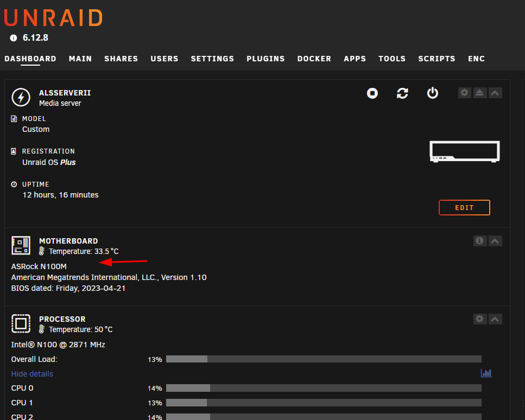The height and width of the screenshot is (420, 525).
Task: Click the 12 hours, 16 minutes uptime
Action: (61, 195)
